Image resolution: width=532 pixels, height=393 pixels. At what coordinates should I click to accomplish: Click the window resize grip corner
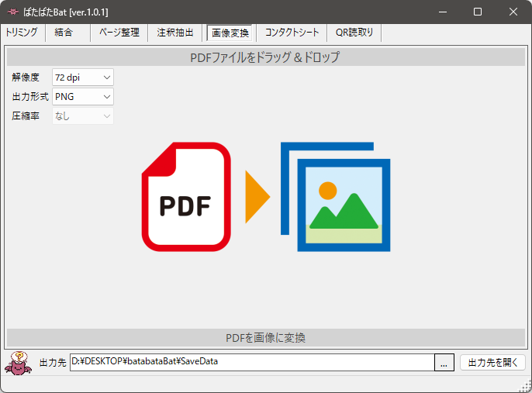[x=526, y=387]
